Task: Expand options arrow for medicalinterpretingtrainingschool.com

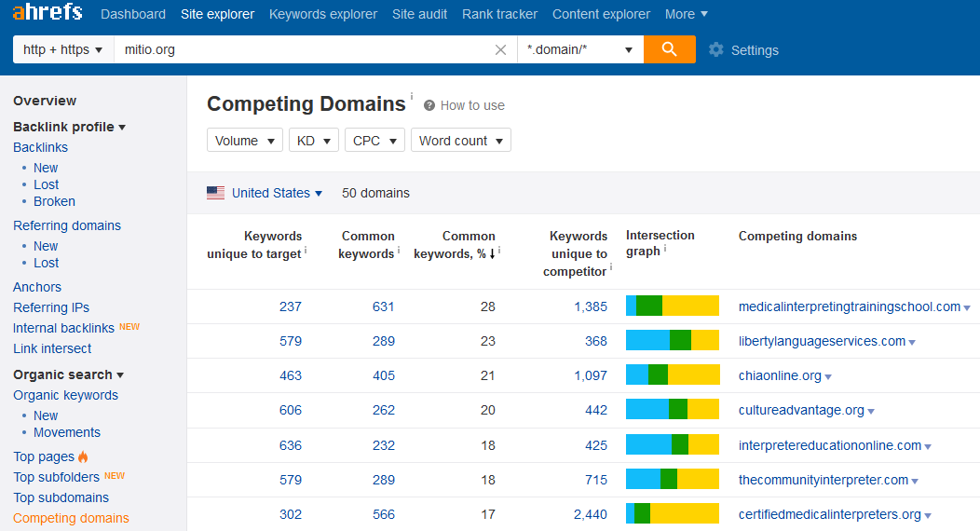Action: coord(967,308)
